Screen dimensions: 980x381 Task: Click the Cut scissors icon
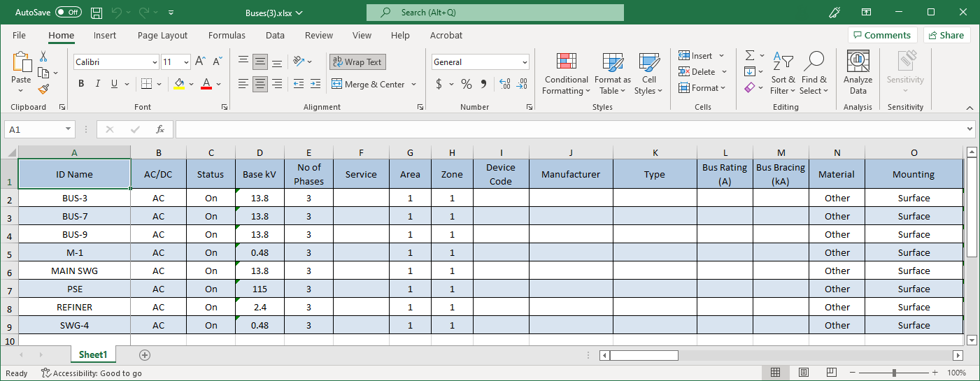(43, 57)
